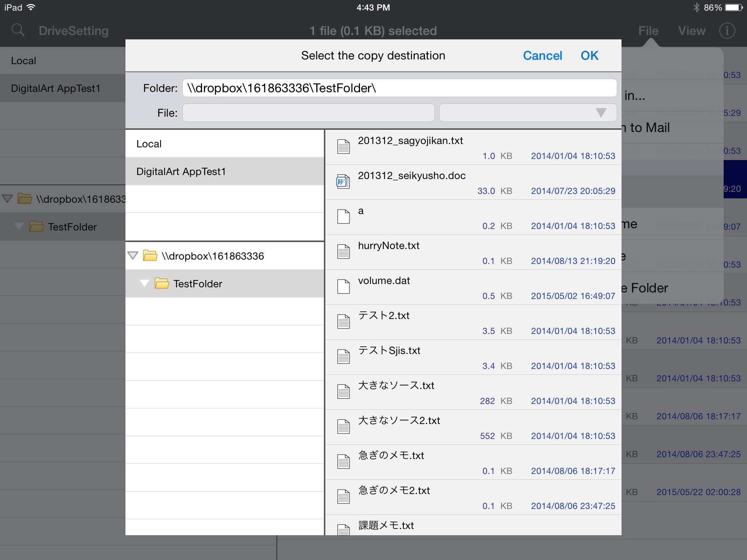Viewport: 747px width, 560px height.
Task: Click background date 2015/05/22 02:00:28
Action: [698, 492]
